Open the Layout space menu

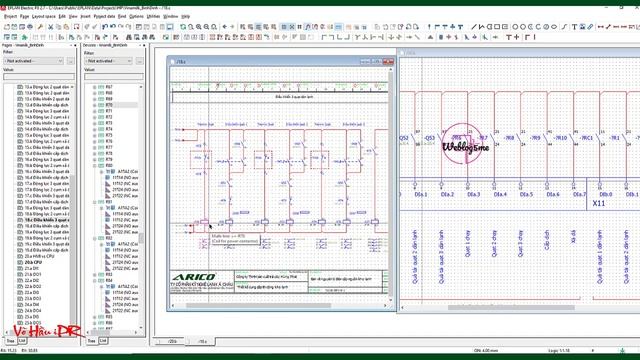[x=44, y=16]
